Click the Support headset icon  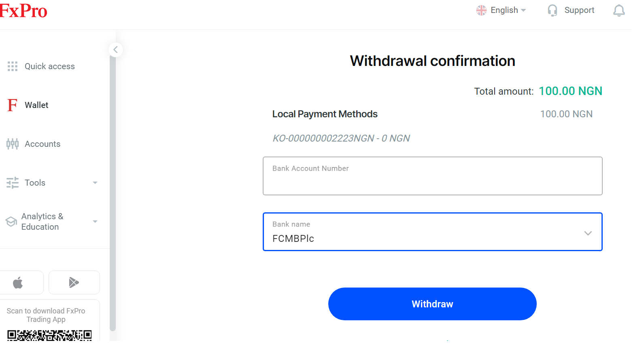552,11
